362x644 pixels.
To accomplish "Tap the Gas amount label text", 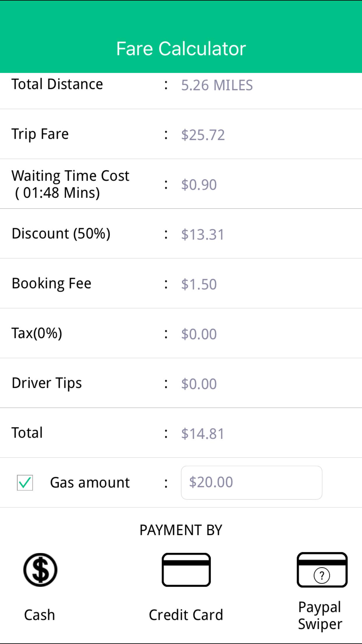I will coord(90,483).
